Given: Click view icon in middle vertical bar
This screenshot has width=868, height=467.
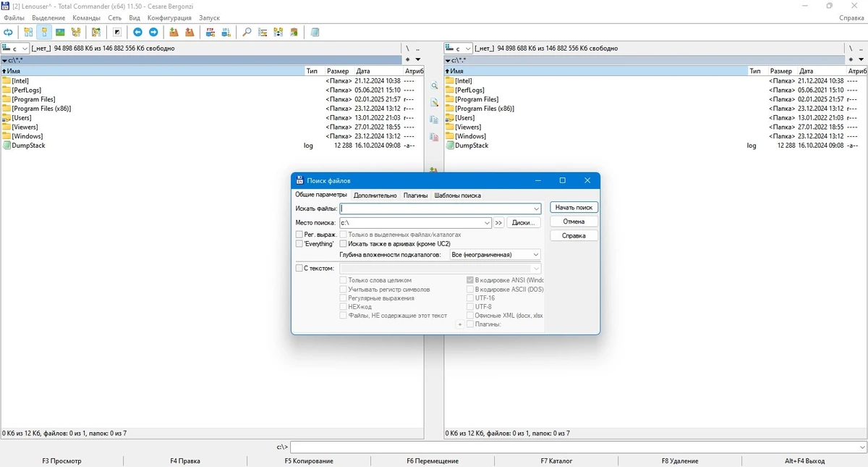Looking at the screenshot, I should pos(434,85).
